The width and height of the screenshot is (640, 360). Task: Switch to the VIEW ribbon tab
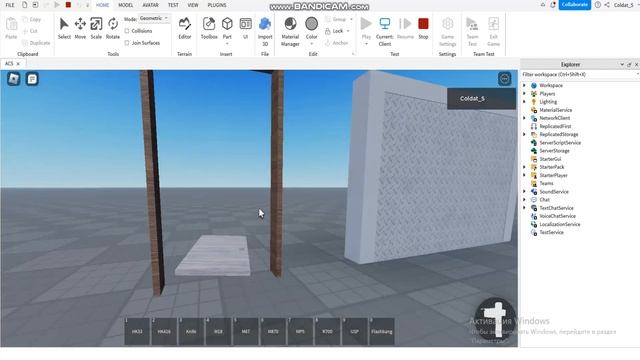pyautogui.click(x=193, y=5)
